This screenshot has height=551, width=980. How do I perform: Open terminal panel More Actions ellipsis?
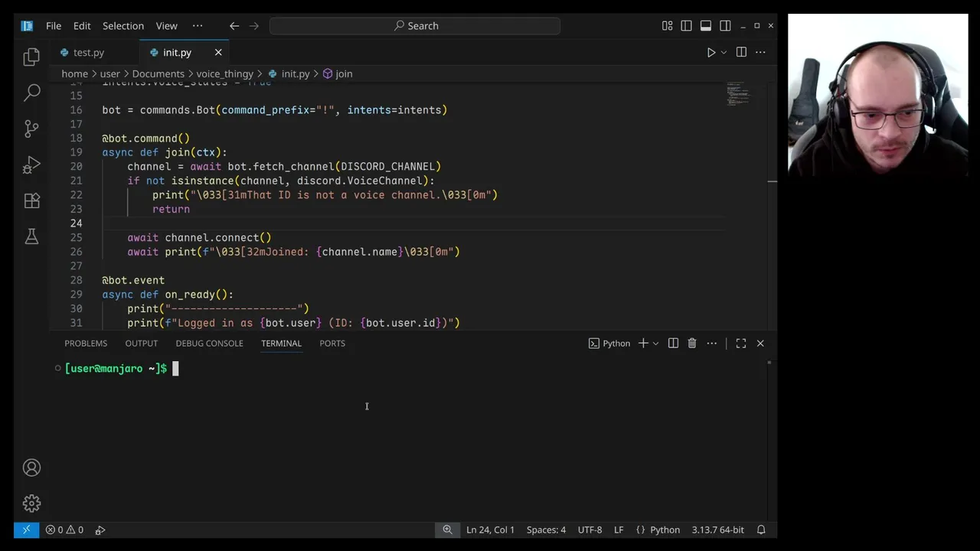click(711, 343)
